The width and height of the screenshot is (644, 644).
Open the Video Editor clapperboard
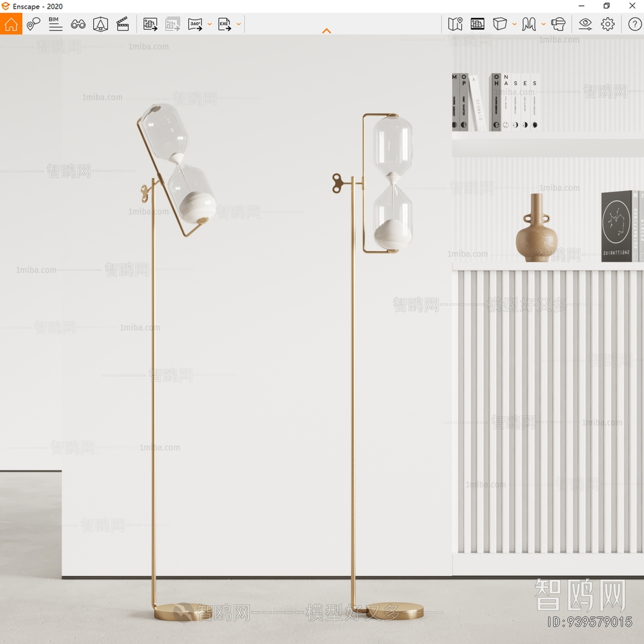[123, 24]
